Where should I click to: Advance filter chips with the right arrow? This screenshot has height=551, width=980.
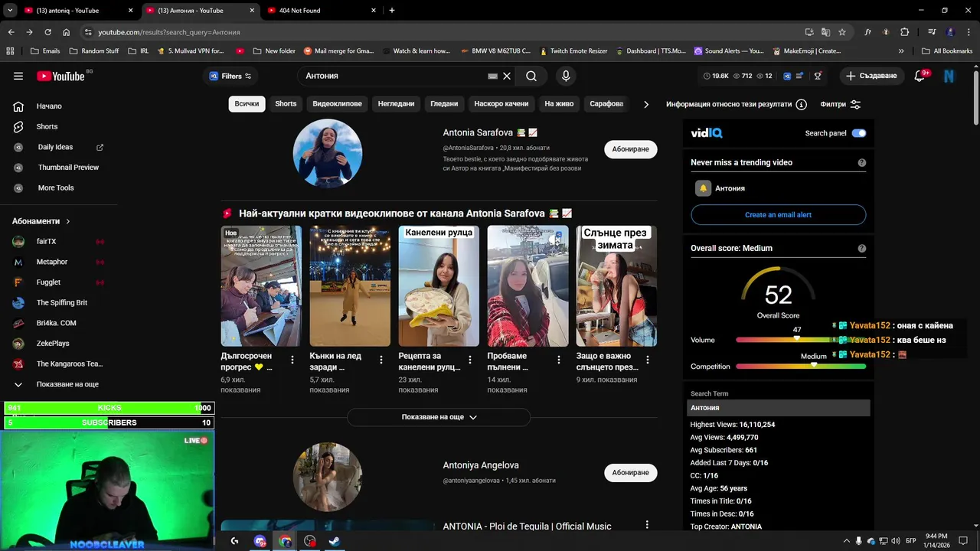click(x=645, y=104)
